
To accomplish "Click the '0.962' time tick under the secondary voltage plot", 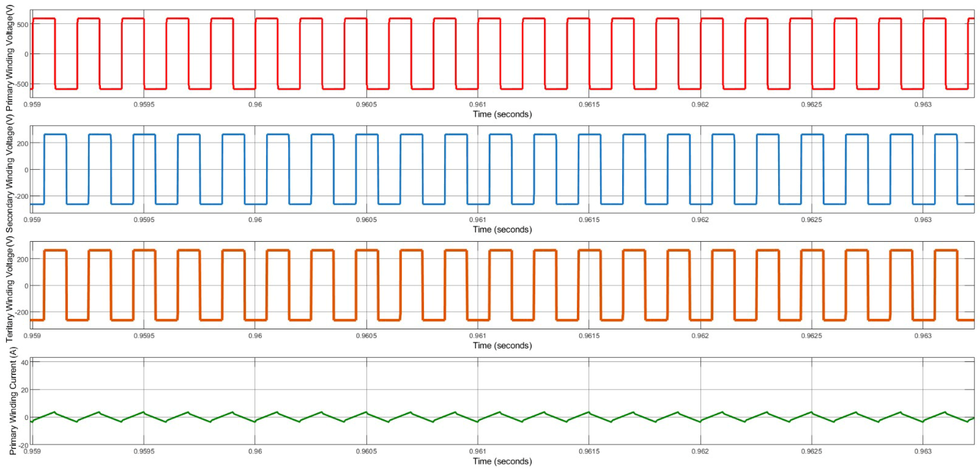I will click(700, 220).
